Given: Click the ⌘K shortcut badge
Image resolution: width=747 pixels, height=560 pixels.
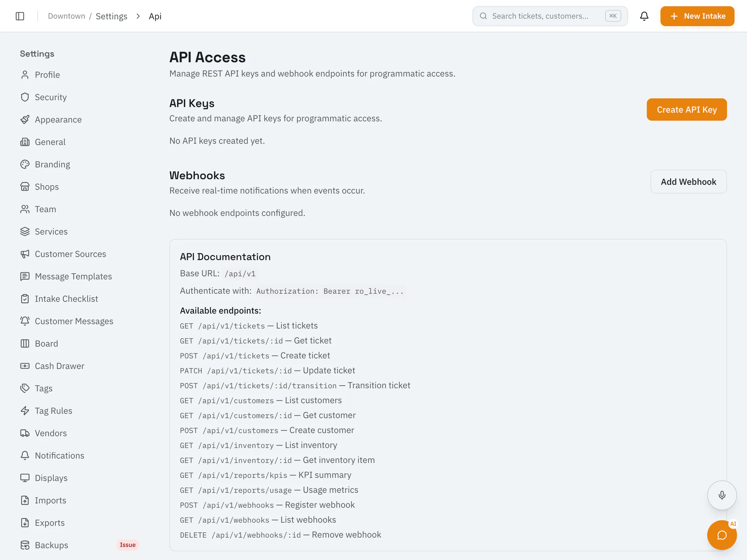Looking at the screenshot, I should [613, 16].
